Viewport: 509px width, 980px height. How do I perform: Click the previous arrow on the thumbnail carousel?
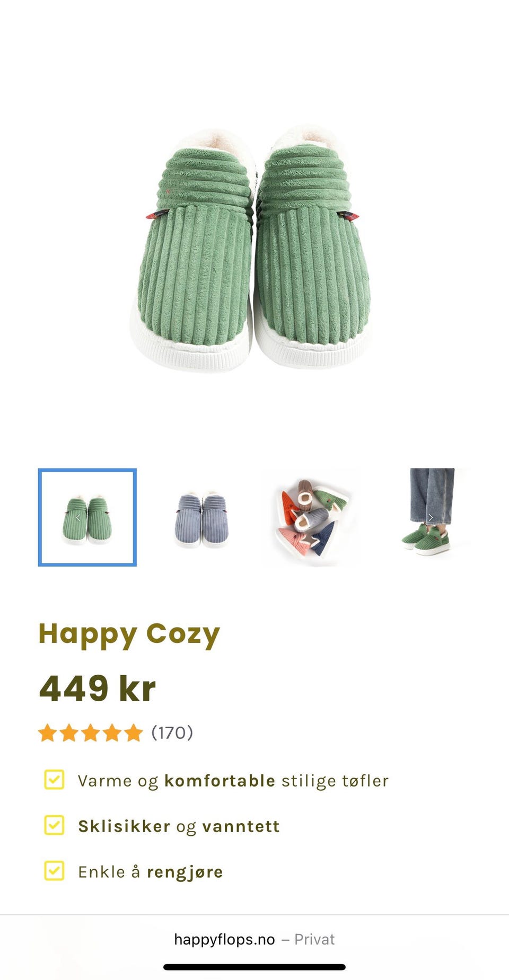pos(78,518)
